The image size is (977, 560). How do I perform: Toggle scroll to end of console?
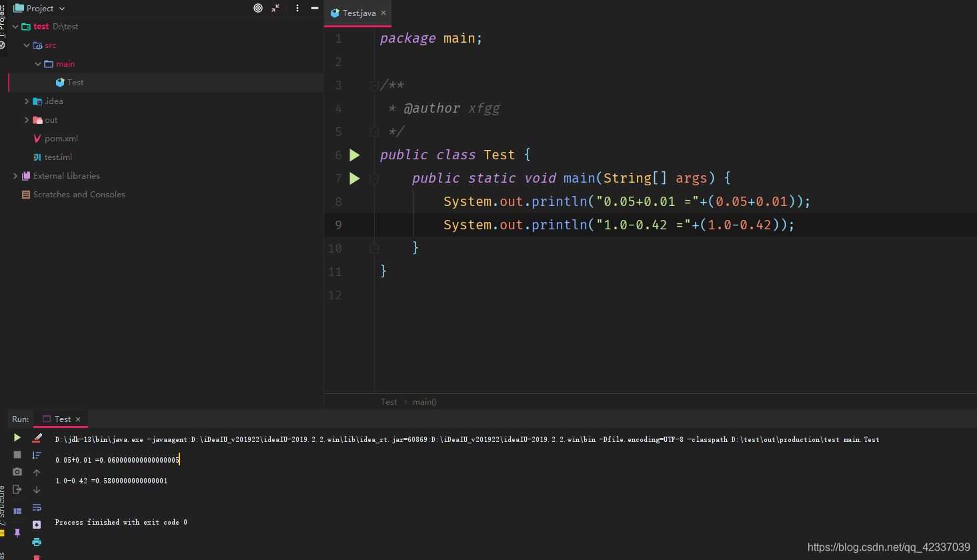(37, 525)
